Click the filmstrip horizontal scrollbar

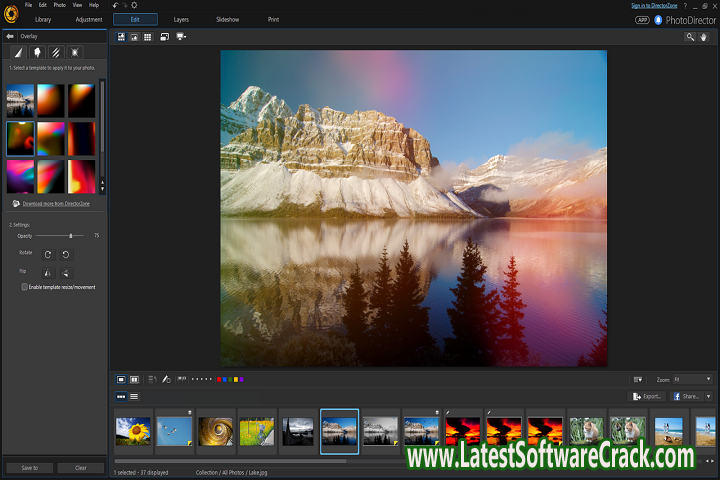(x=231, y=461)
